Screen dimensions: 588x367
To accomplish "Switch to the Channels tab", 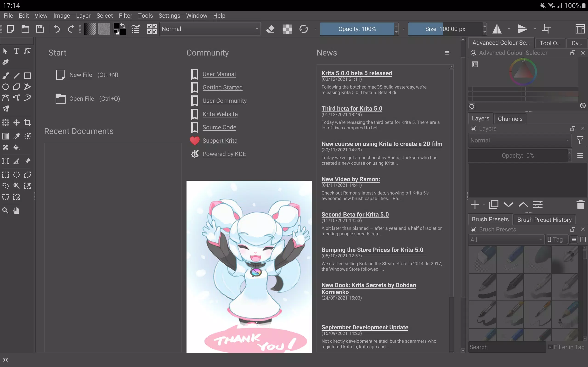I will [510, 118].
